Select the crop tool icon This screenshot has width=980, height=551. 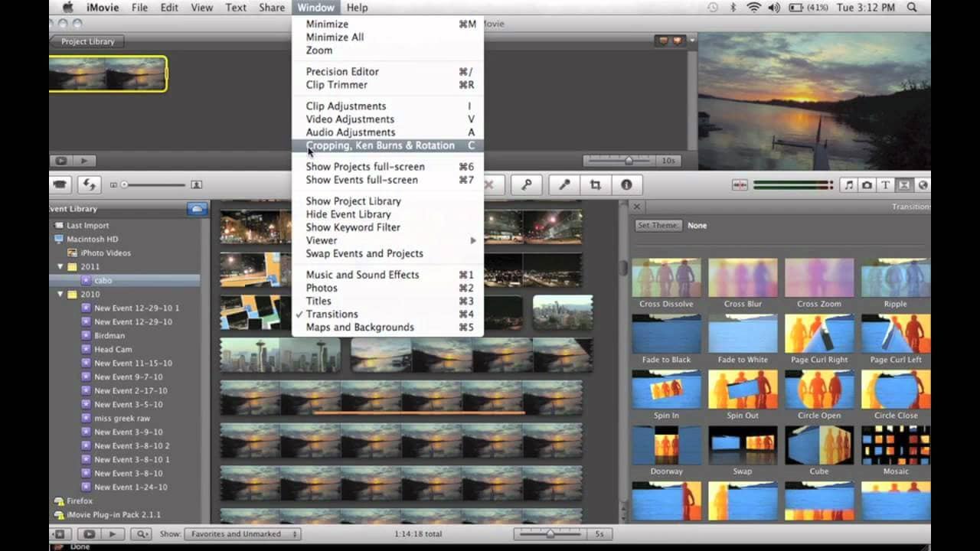[x=595, y=184]
